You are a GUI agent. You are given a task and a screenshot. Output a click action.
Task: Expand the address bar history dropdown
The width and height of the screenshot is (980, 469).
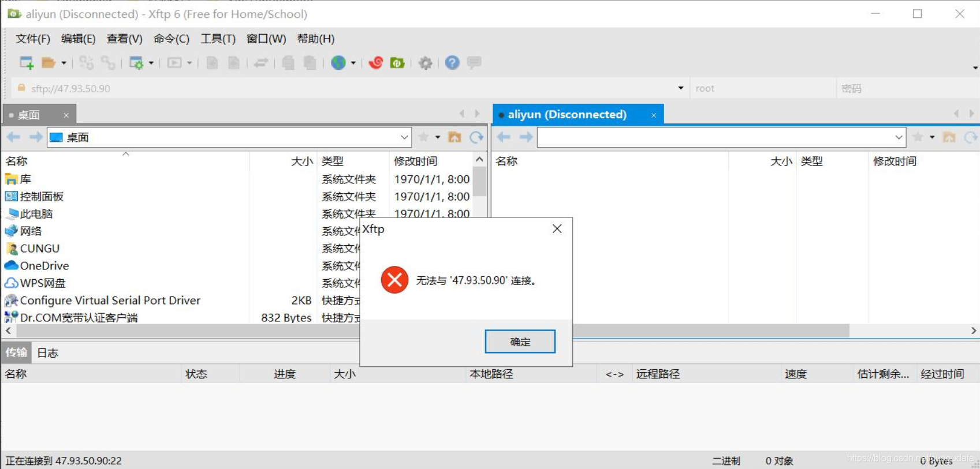pyautogui.click(x=681, y=88)
